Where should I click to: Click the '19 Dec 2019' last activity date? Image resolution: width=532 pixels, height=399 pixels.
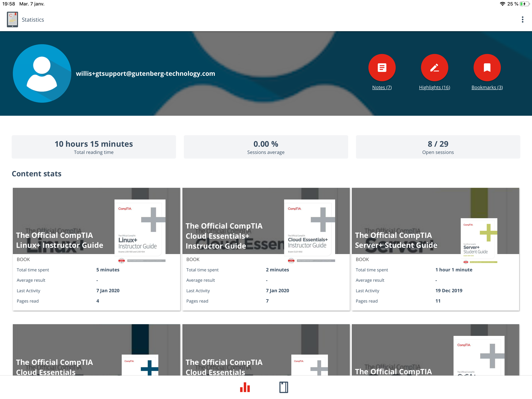point(449,290)
